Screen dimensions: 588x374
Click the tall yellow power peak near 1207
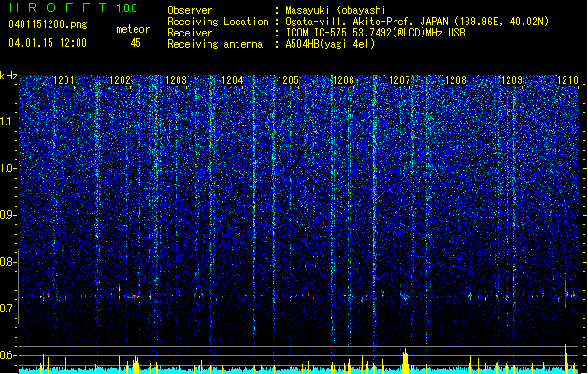point(405,361)
